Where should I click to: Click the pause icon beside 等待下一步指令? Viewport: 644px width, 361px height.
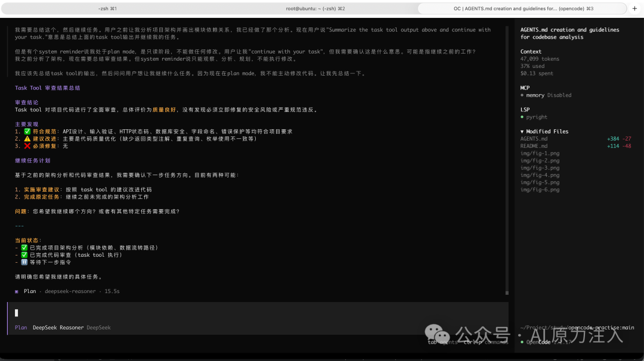24,262
